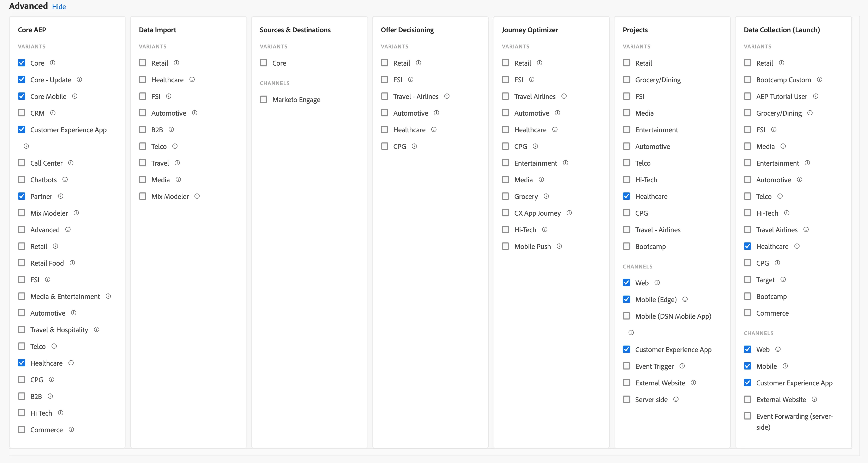Check the Commerce checkbox in Data Collection
Viewport: 868px width, 463px height.
coord(747,312)
